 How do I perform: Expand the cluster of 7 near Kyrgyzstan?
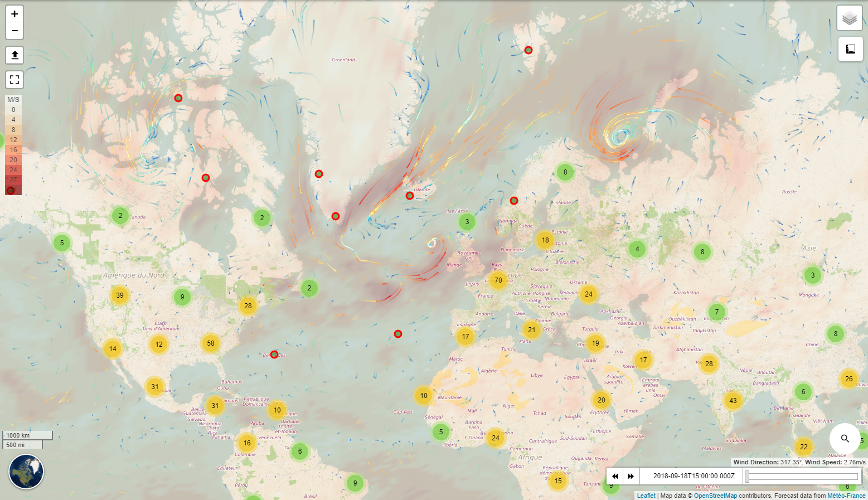click(x=717, y=312)
